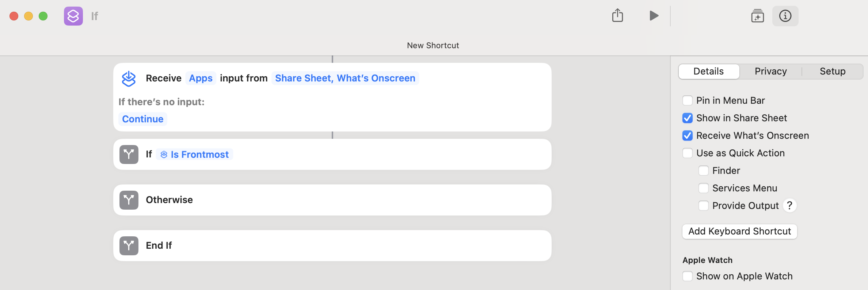Switch to the Privacy tab
The width and height of the screenshot is (868, 290).
770,71
